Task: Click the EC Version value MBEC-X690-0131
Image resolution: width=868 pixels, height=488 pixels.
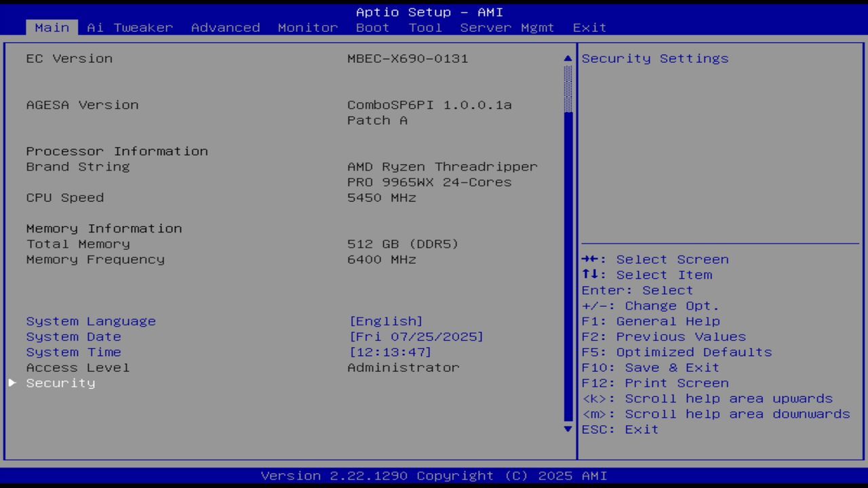Action: (408, 58)
